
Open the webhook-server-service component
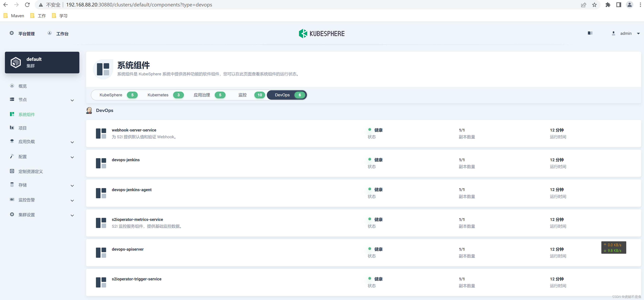pyautogui.click(x=363, y=133)
